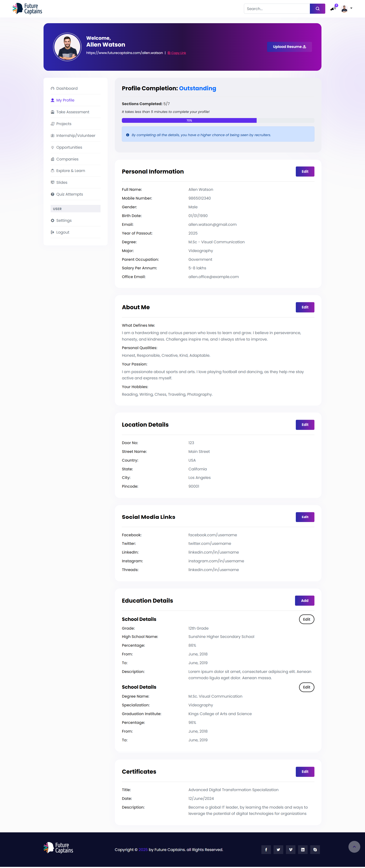Click the scroll-to-top arrow button

pos(354,847)
